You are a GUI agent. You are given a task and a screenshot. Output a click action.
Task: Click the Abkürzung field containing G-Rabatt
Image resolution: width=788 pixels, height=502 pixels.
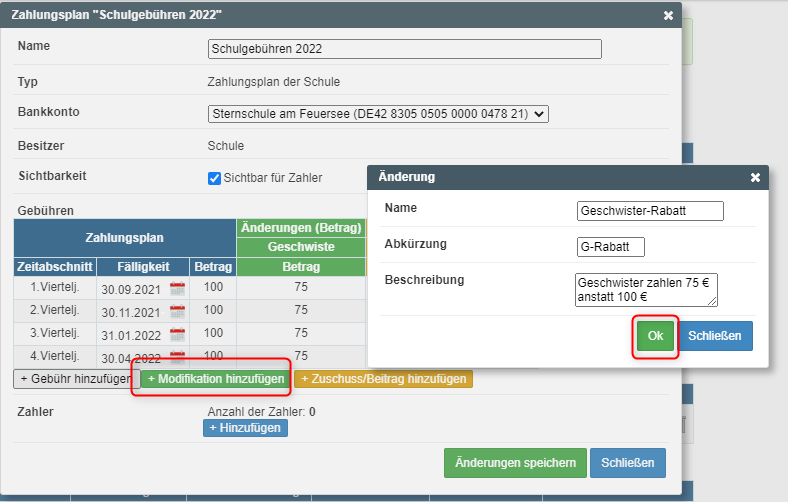(611, 247)
